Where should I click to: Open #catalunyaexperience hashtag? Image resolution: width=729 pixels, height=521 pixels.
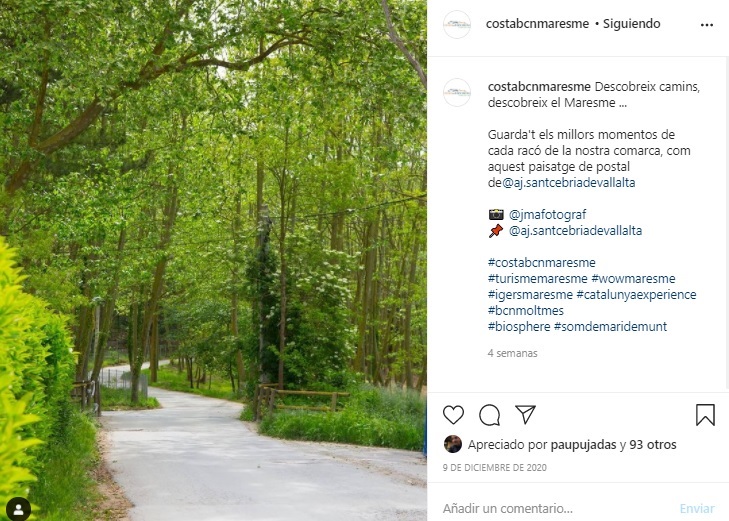coord(636,295)
